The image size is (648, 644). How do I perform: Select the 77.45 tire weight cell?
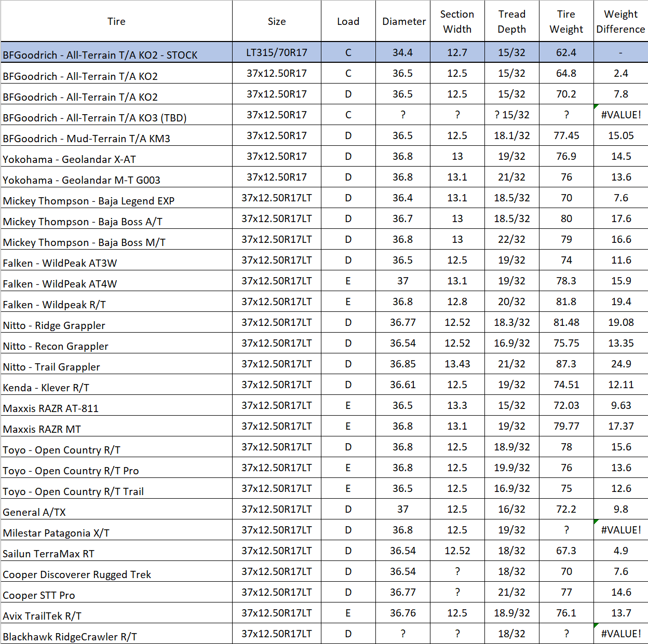566,135
